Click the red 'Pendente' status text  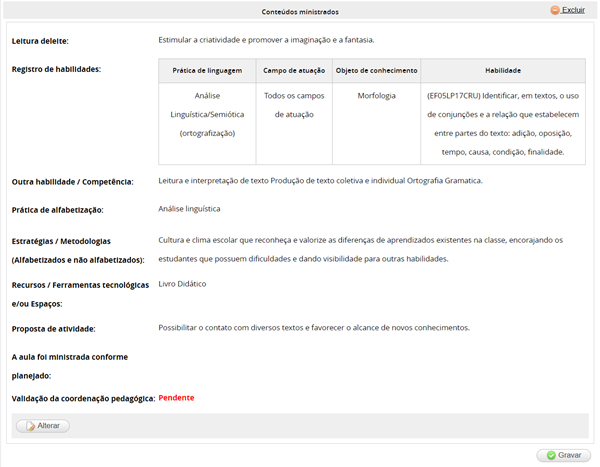(176, 398)
